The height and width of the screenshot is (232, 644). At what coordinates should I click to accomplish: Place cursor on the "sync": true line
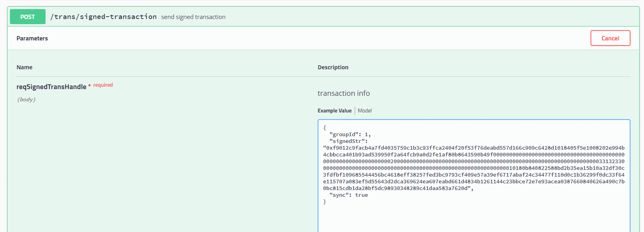click(349, 195)
